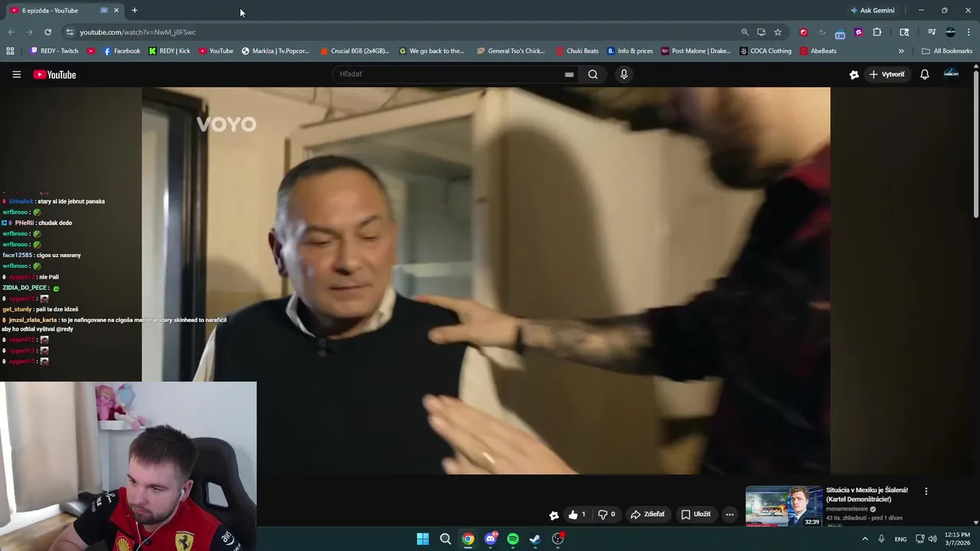
Task: Open Windows taskbar search
Action: point(446,539)
